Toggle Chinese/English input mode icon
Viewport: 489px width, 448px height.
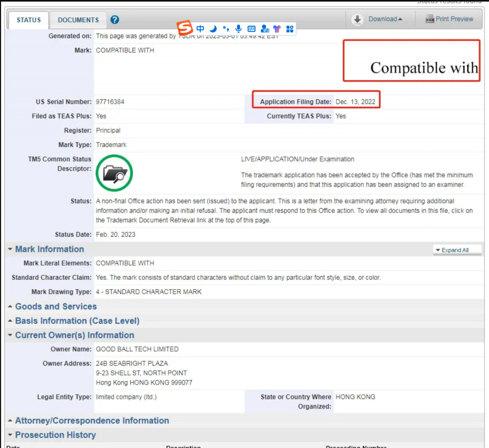pyautogui.click(x=200, y=29)
